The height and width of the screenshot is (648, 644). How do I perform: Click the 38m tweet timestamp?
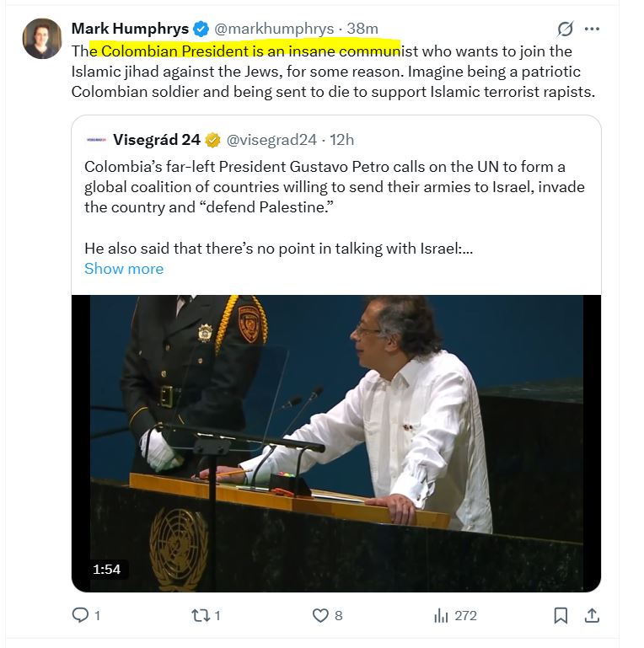click(x=362, y=29)
